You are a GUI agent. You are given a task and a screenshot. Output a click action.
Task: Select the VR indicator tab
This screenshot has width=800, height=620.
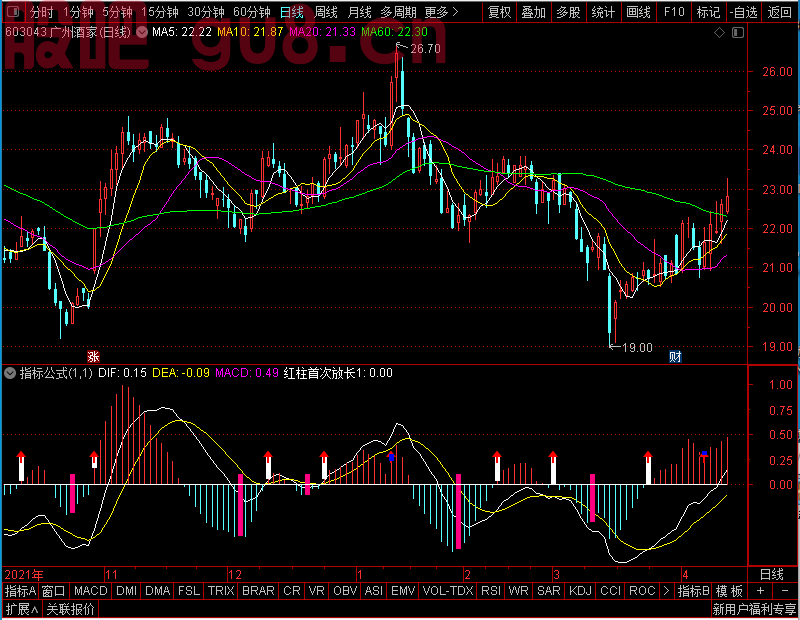(x=317, y=591)
